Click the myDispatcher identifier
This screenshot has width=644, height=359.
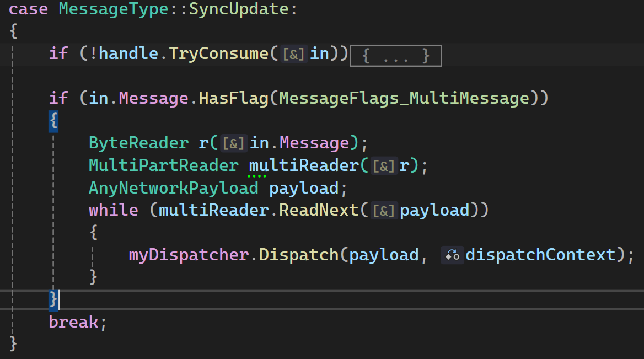point(188,255)
